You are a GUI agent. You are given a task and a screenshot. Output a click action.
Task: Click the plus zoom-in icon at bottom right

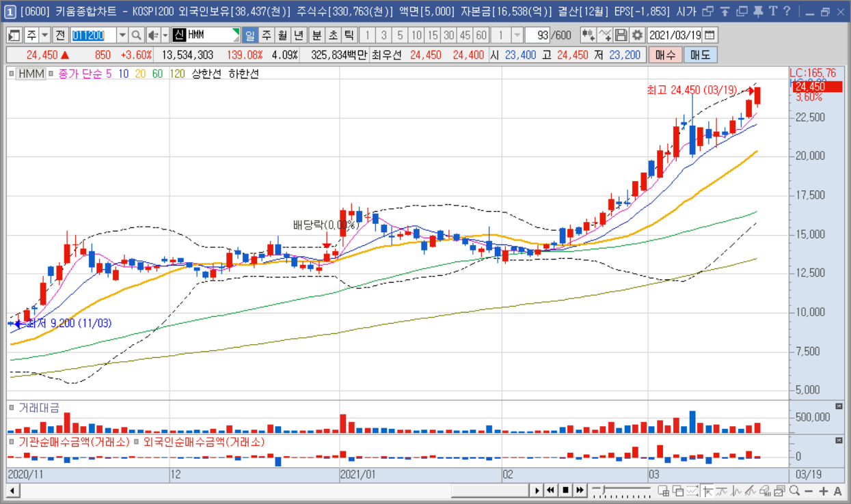point(824,490)
